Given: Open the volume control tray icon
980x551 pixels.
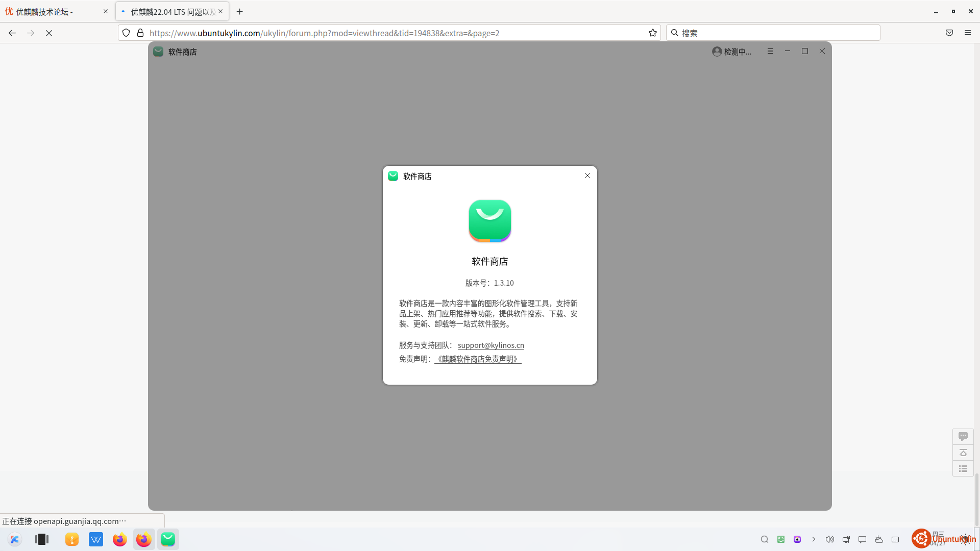Looking at the screenshot, I should click(x=830, y=539).
